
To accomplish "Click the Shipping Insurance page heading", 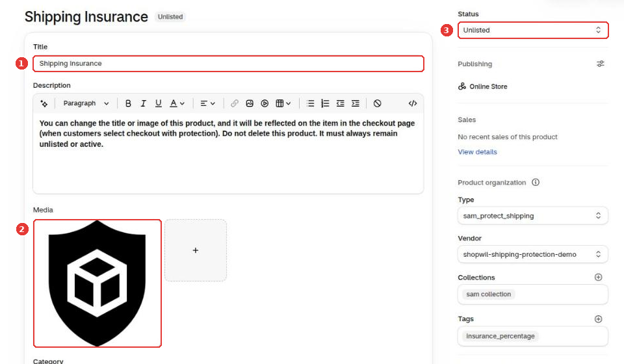I will click(x=86, y=17).
